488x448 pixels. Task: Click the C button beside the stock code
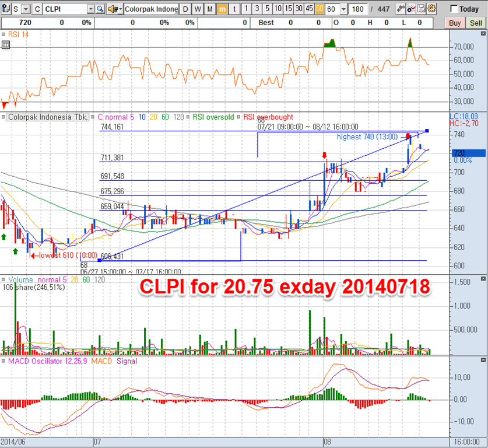click(x=37, y=9)
